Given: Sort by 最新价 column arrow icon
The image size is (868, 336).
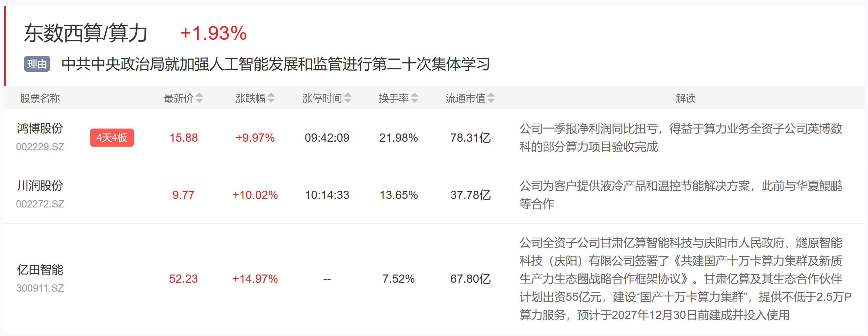Looking at the screenshot, I should 199,98.
